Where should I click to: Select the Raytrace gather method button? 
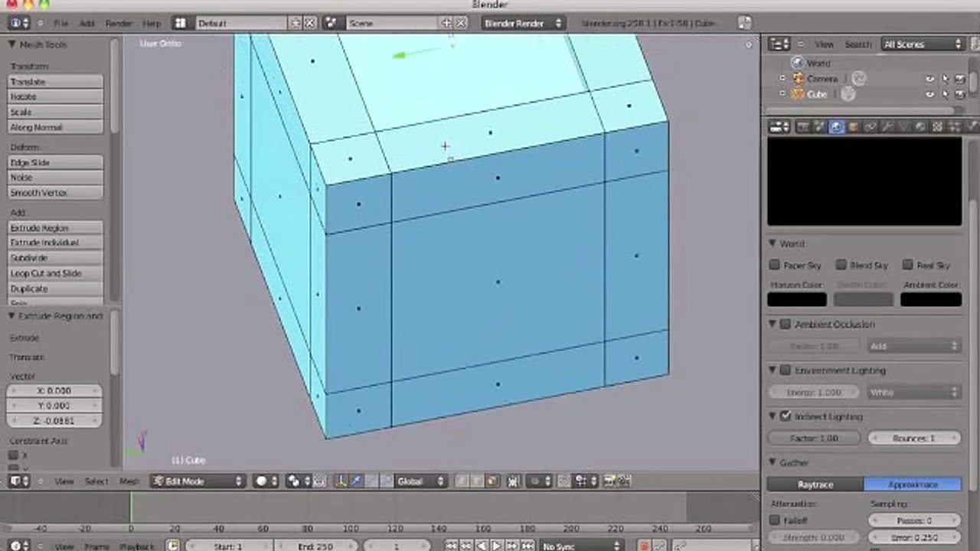click(815, 484)
